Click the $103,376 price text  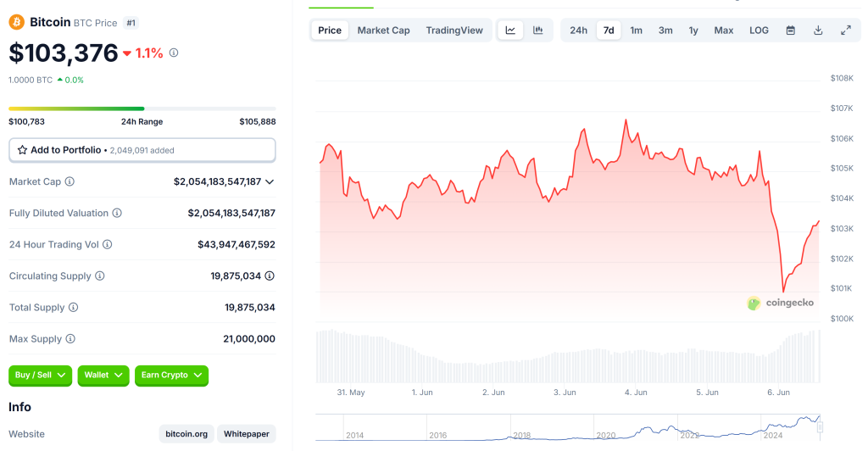pyautogui.click(x=64, y=53)
